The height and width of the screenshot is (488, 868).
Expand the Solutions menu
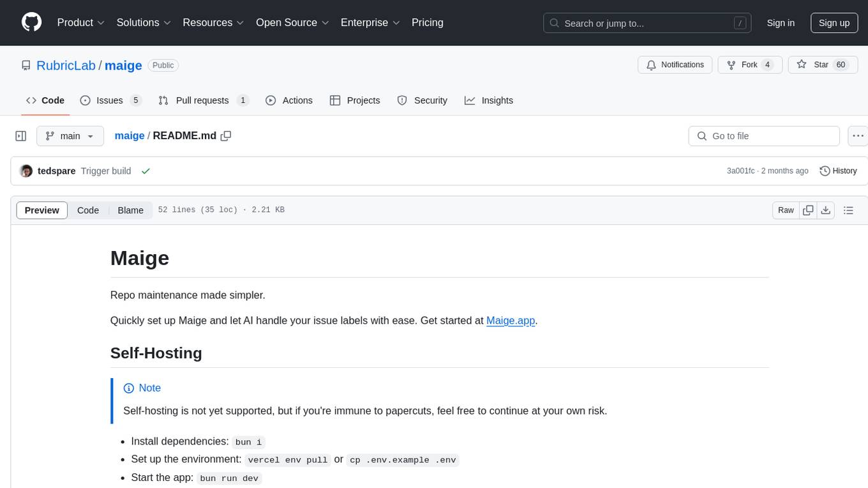(144, 22)
